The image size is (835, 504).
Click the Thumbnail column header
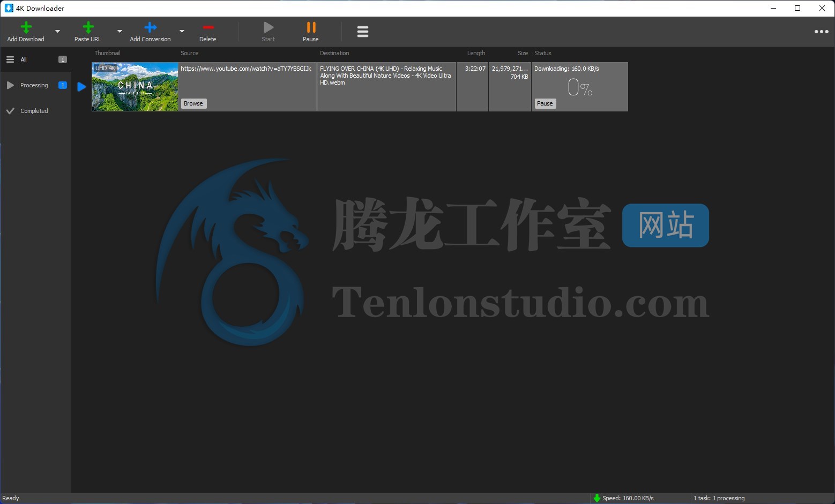point(108,53)
